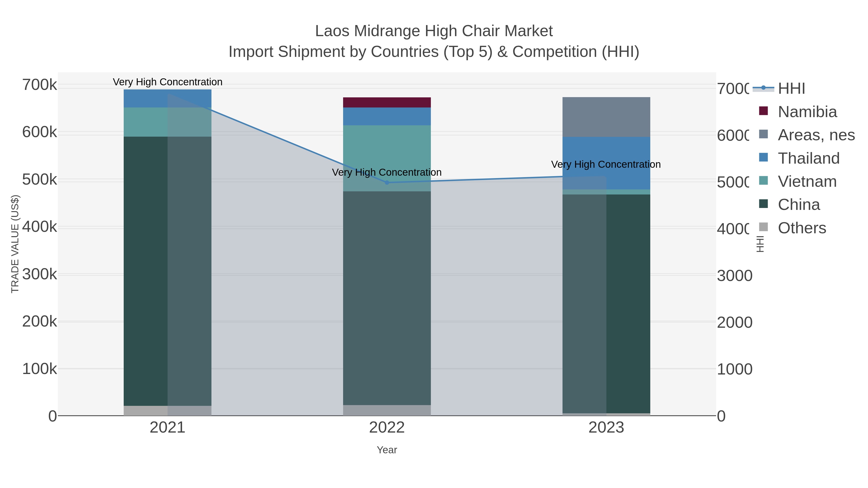Click the Others segment of 2022 bar
The height and width of the screenshot is (488, 868).
tap(387, 410)
